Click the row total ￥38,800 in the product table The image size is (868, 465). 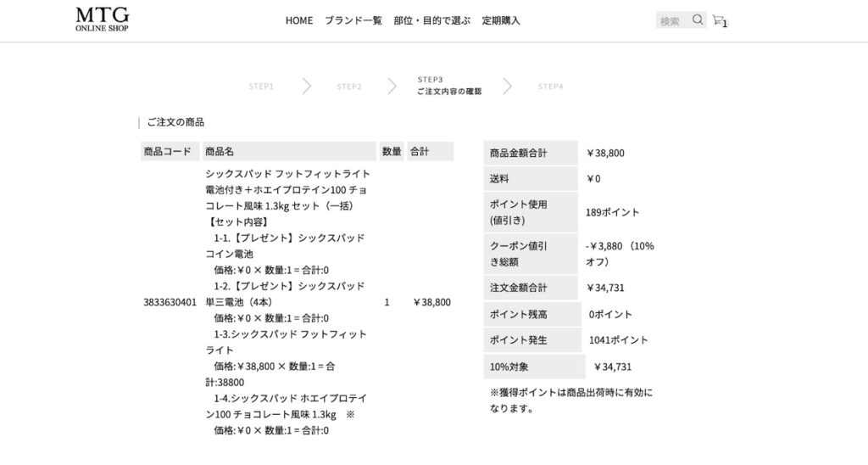click(x=431, y=303)
